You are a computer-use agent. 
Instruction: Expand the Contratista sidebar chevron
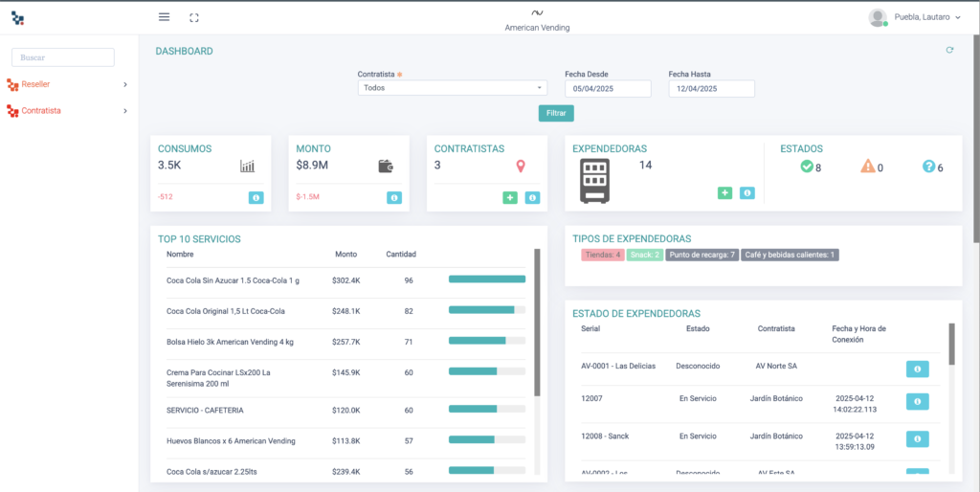pyautogui.click(x=125, y=111)
